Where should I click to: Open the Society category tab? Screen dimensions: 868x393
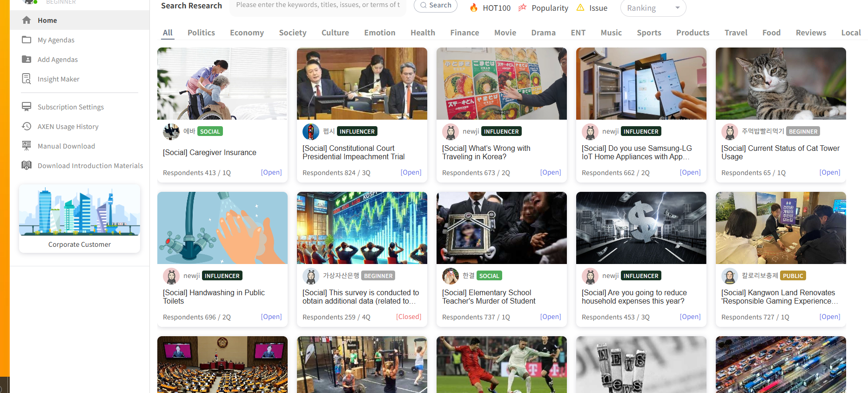click(x=293, y=33)
